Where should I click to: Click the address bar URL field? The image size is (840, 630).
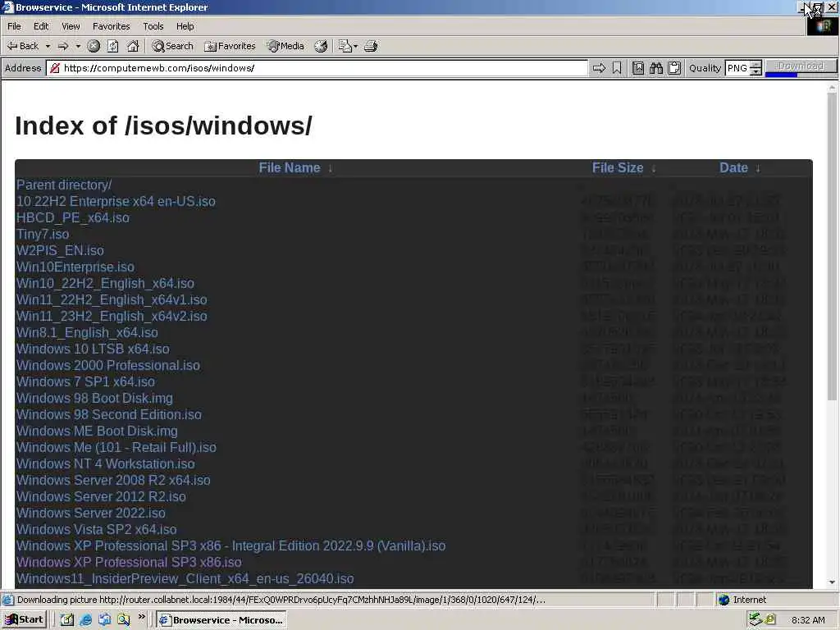point(317,68)
